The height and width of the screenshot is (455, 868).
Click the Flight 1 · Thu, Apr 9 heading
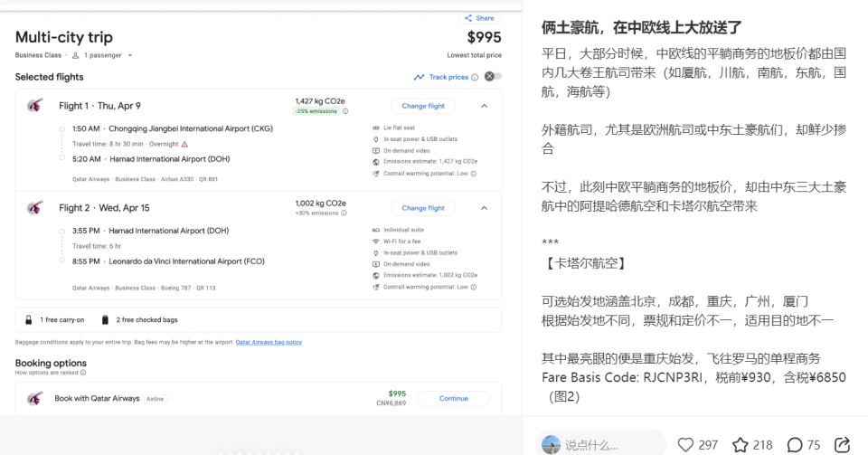coord(99,106)
